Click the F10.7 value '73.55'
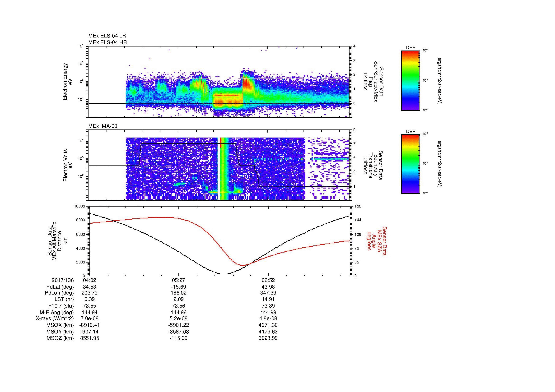The image size is (555, 392). point(89,306)
